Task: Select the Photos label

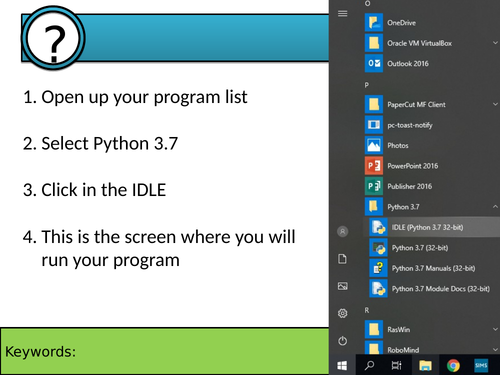Action: [x=398, y=146]
